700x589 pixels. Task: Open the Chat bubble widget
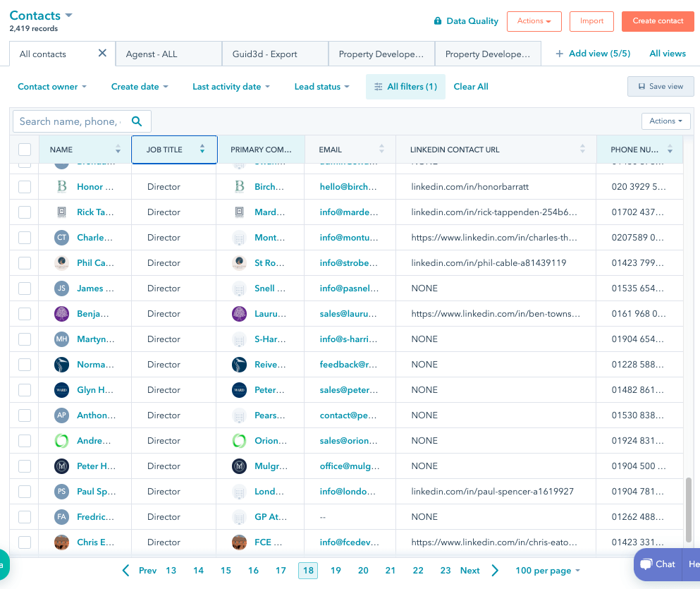click(x=658, y=564)
